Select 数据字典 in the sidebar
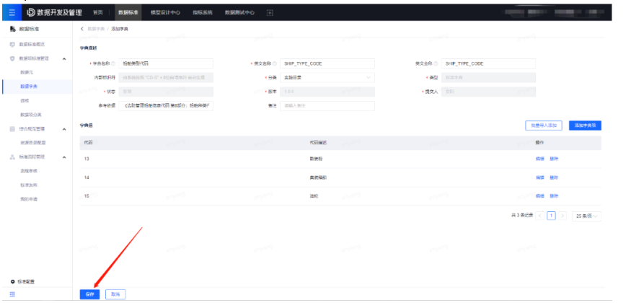Image resolution: width=644 pixels, height=303 pixels. click(x=29, y=87)
